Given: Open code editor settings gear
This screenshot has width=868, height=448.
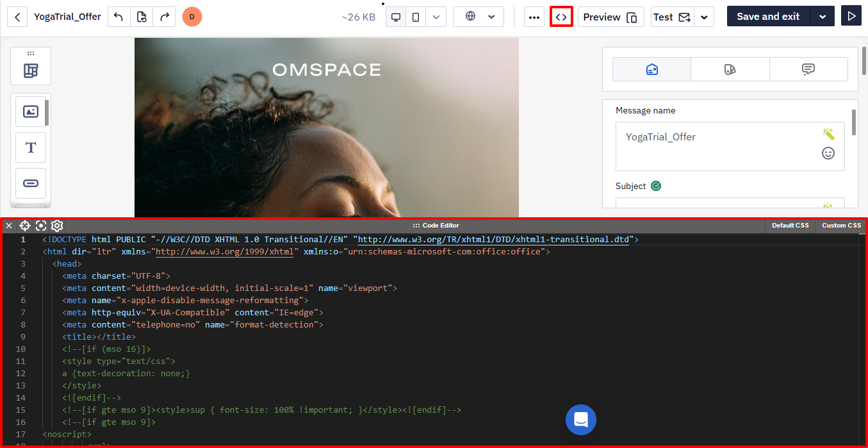Looking at the screenshot, I should (x=57, y=226).
